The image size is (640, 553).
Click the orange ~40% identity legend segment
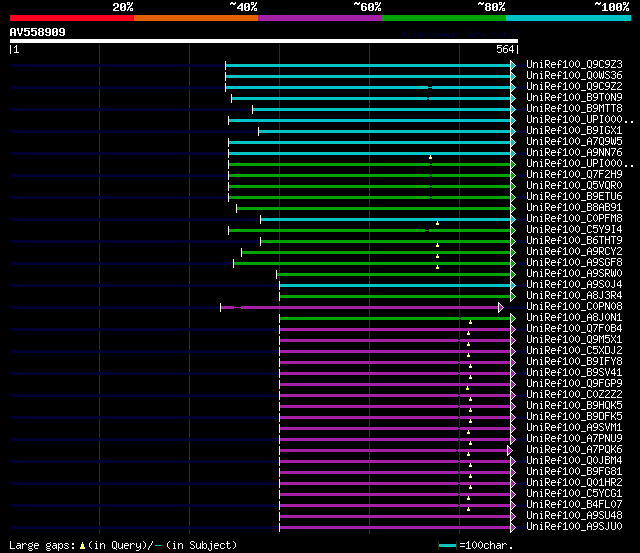[x=196, y=18]
